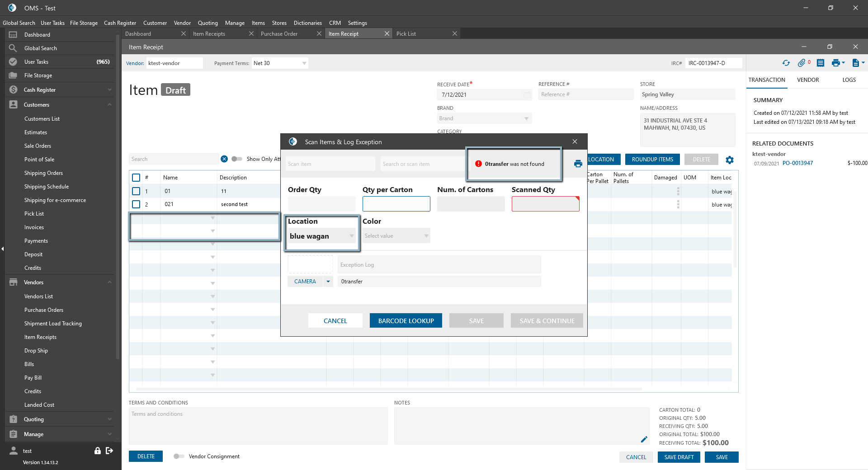Viewport: 868px width, 470px height.
Task: Click the document icon in the top-right toolbar
Action: tap(855, 63)
